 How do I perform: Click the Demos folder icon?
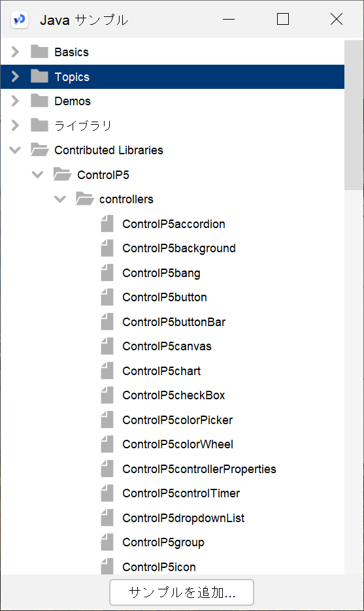[39, 101]
